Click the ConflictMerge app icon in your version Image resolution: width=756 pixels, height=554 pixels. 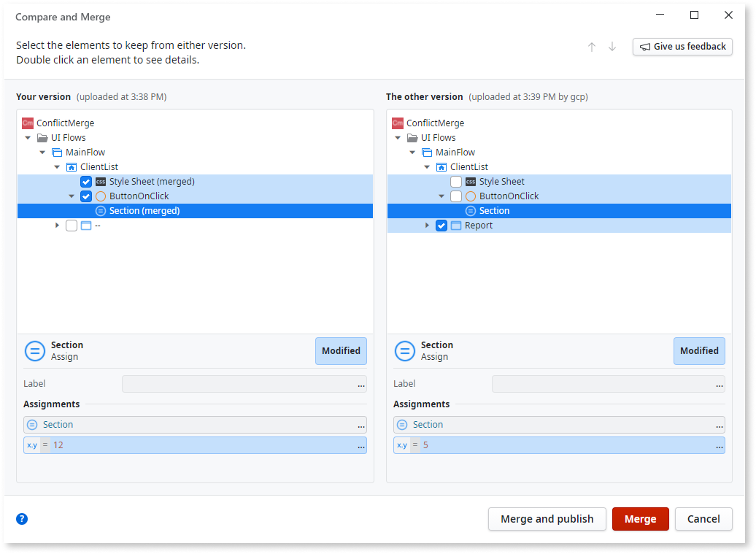tap(28, 123)
